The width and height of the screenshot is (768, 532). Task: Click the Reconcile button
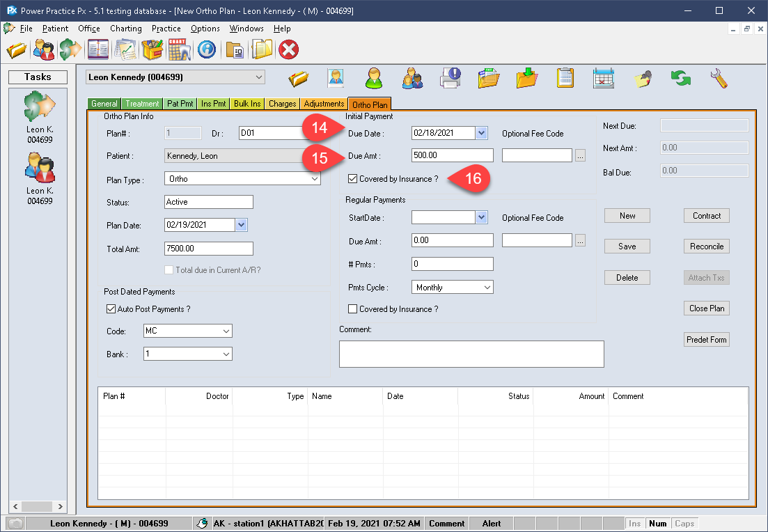coord(707,247)
